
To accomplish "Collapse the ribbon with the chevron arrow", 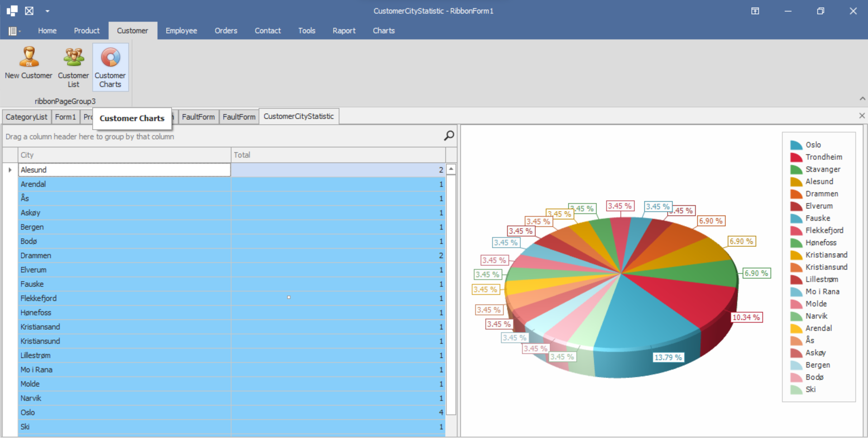I will point(862,99).
